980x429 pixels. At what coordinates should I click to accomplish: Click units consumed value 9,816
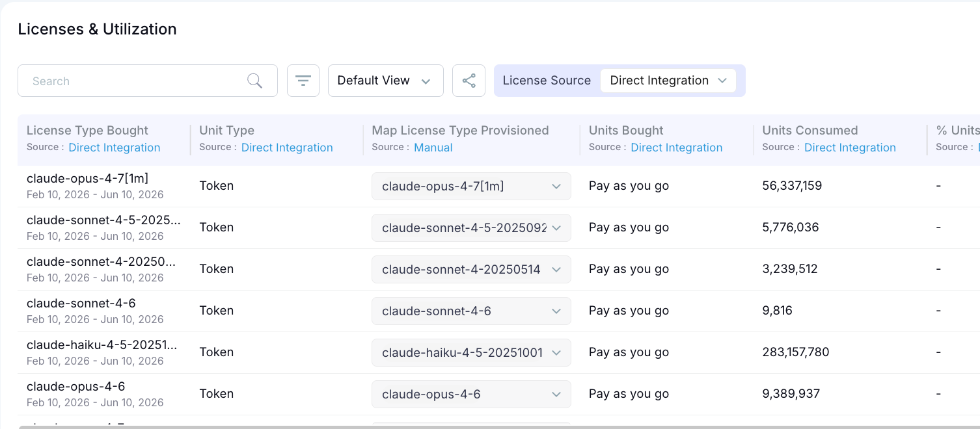click(777, 311)
